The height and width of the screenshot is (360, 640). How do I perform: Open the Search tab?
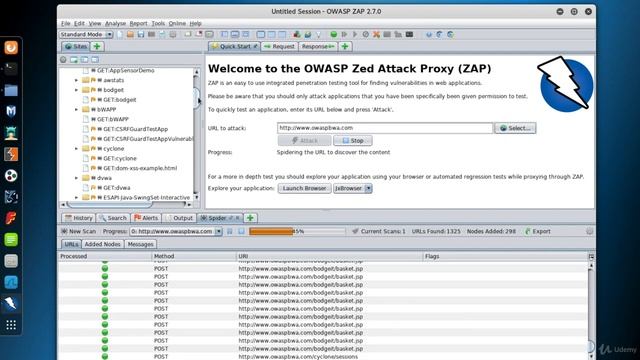[x=113, y=218]
